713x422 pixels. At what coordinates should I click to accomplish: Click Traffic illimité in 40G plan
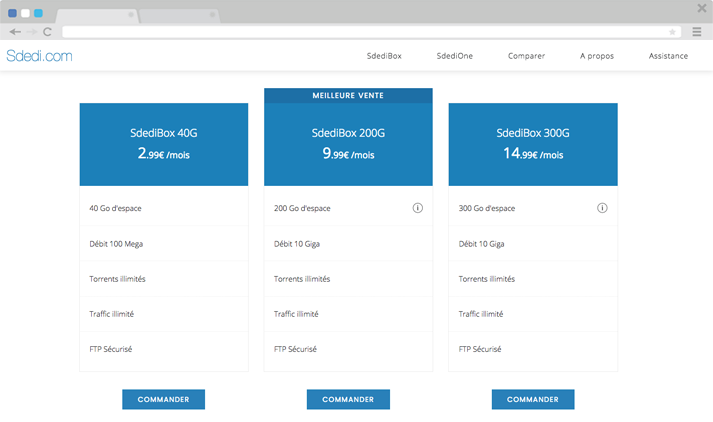[111, 314]
